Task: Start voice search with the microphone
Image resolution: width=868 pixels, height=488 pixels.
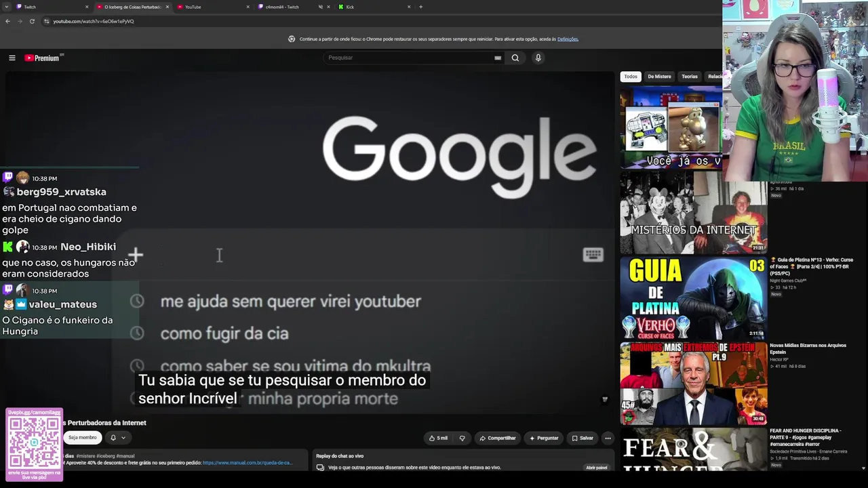Action: 538,58
